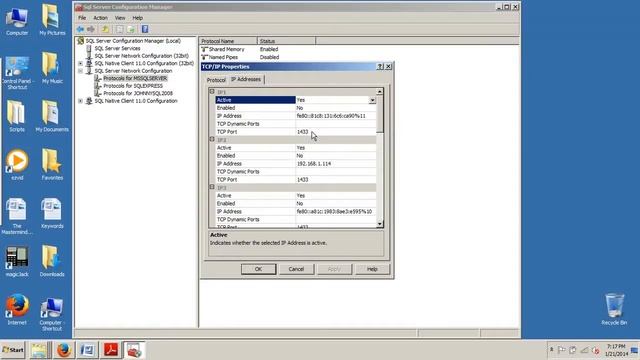Open the Computer - Shortcut desktop icon

52,313
